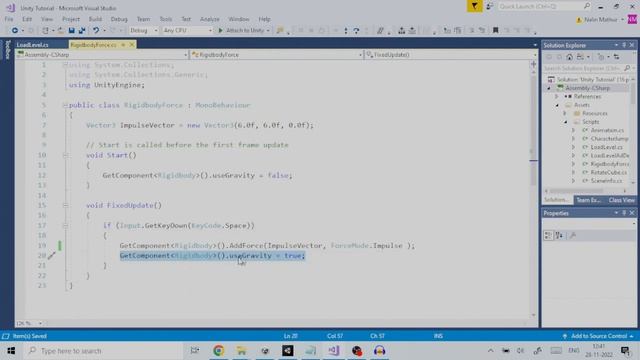Click the Nalin Mathur account name

(600, 19)
